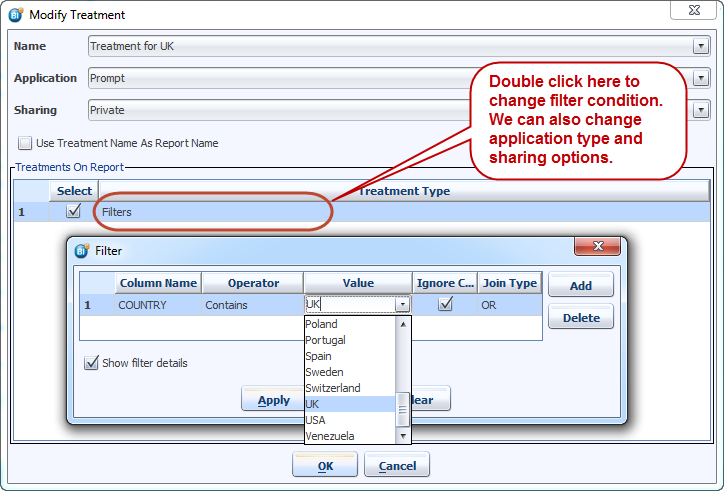Expand the Name dropdown arrow
The height and width of the screenshot is (491, 724).
click(x=700, y=46)
